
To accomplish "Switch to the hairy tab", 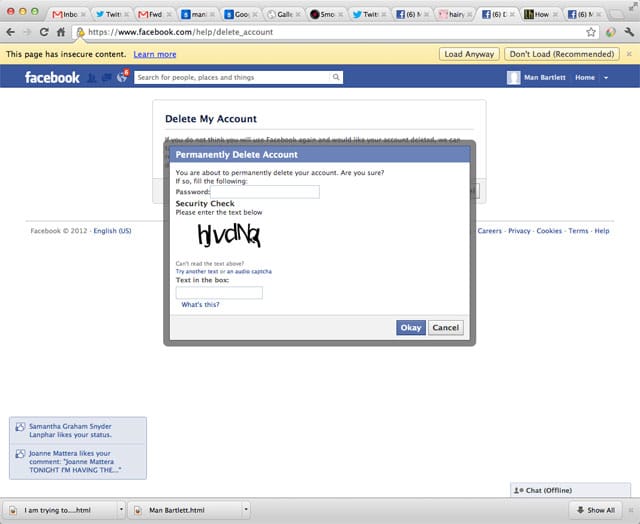I will pyautogui.click(x=452, y=14).
